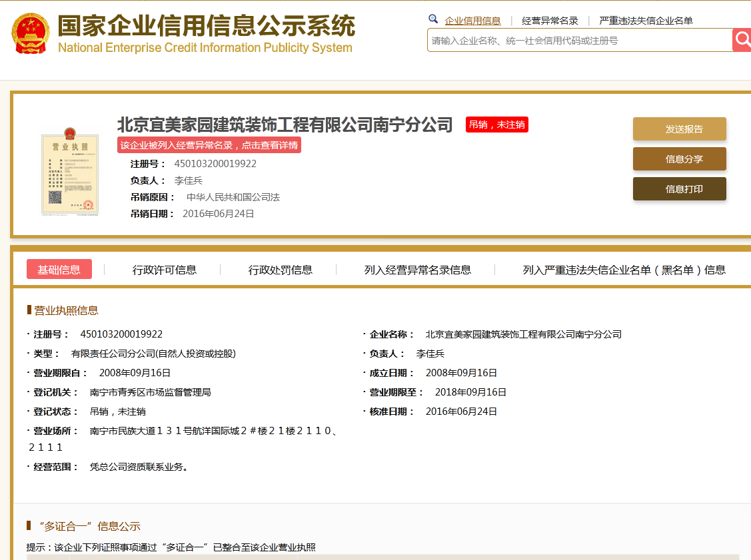Click the site title 国家企业信用信息公示系统
751x560 pixels.
click(207, 25)
